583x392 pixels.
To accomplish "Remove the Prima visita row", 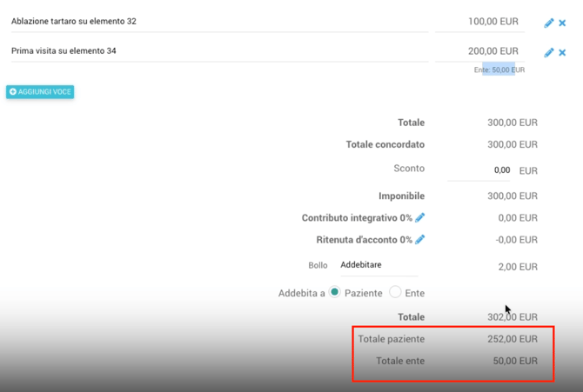I will 562,53.
